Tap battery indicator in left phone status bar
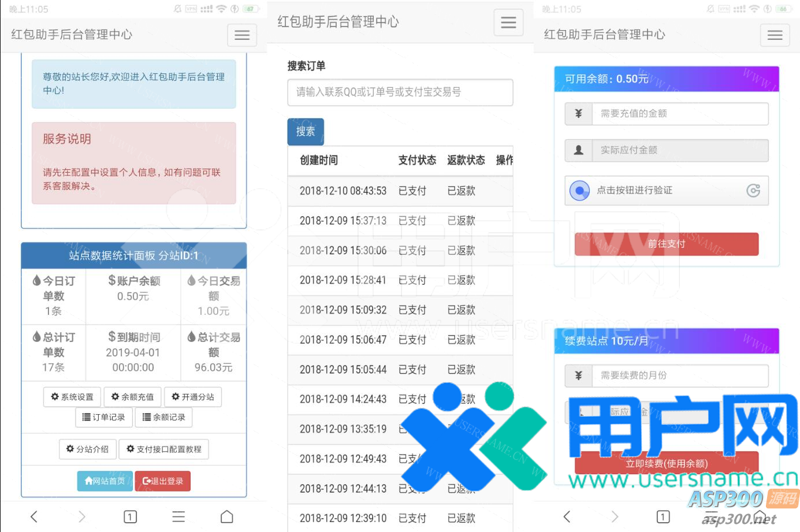The width and height of the screenshot is (800, 532). pos(250,9)
